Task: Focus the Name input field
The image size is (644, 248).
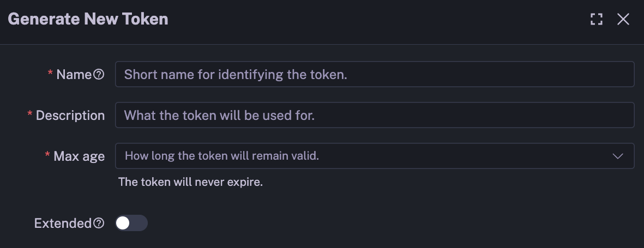Action: click(374, 75)
